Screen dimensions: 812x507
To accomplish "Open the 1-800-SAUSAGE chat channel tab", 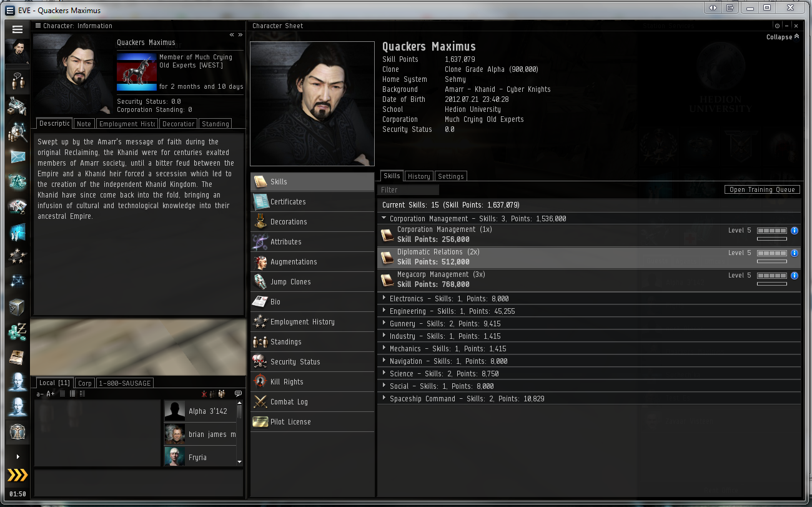I will pyautogui.click(x=125, y=383).
